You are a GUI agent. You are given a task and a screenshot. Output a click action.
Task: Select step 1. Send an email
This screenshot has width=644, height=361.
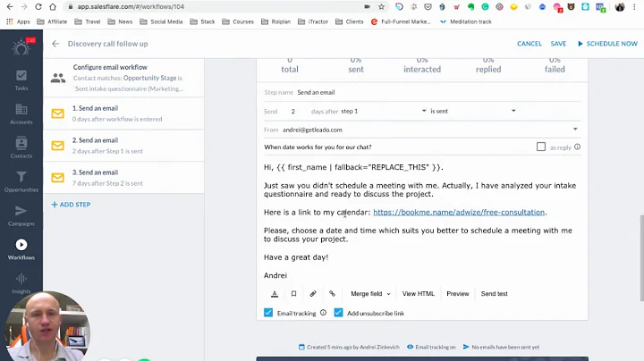(123, 113)
